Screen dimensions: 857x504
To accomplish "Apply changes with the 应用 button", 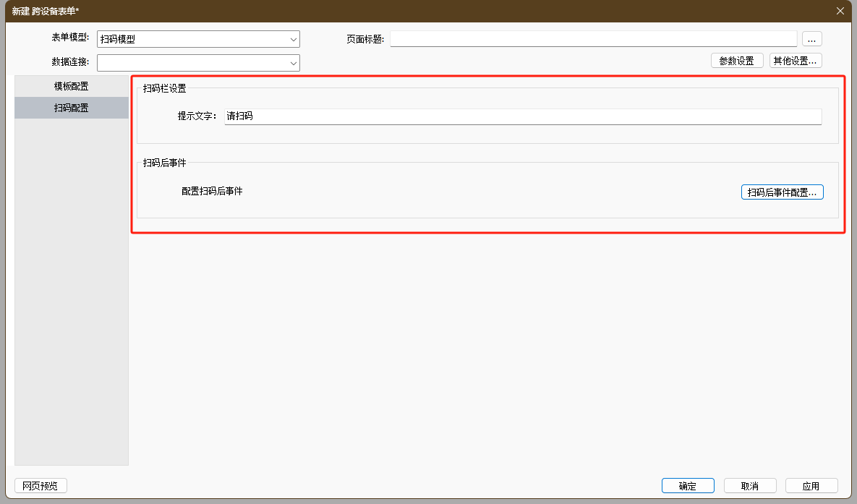I will pyautogui.click(x=811, y=486).
